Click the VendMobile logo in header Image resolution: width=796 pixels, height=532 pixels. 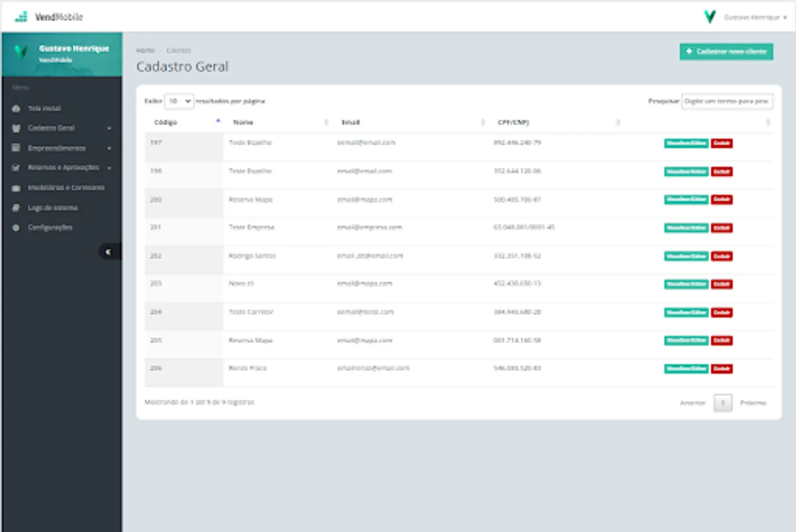[x=49, y=17]
